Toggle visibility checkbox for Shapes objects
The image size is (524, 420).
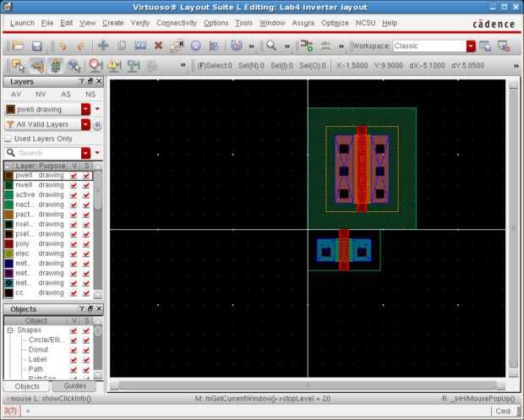pos(74,330)
